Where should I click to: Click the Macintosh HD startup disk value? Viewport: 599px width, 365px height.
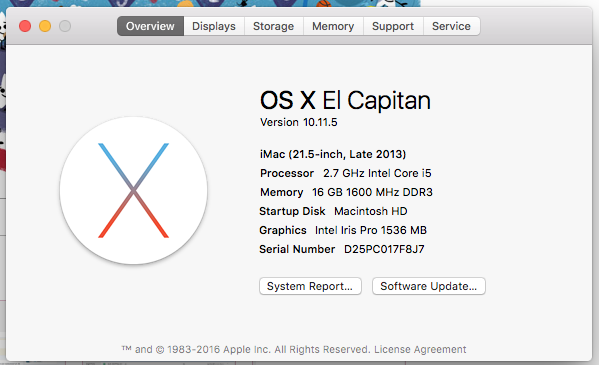(x=371, y=211)
